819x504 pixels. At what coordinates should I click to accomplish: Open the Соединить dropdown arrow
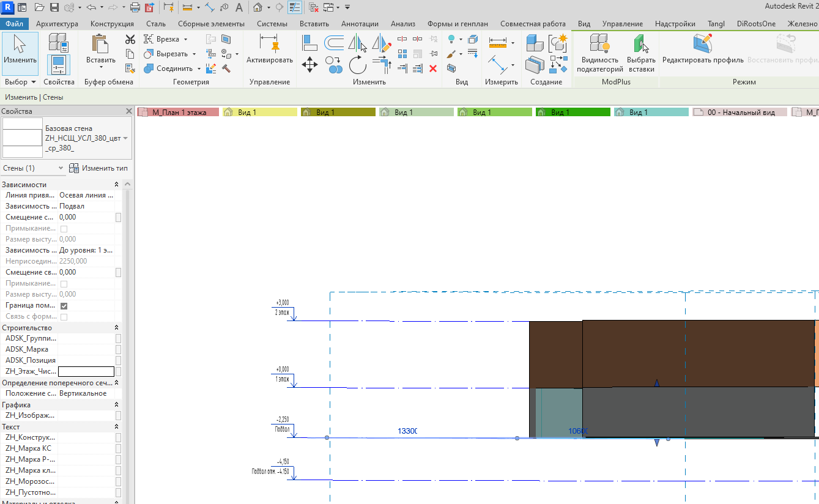(199, 69)
